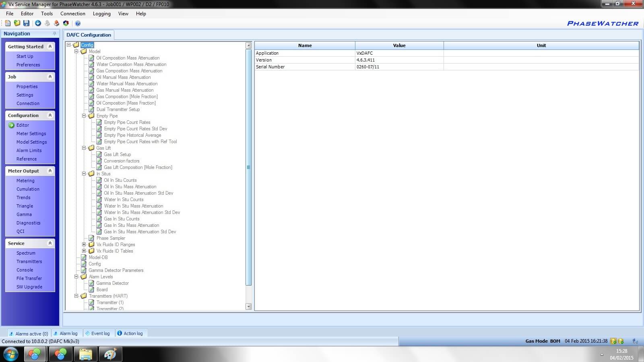
Task: Open the Connection menu
Action: (x=73, y=14)
